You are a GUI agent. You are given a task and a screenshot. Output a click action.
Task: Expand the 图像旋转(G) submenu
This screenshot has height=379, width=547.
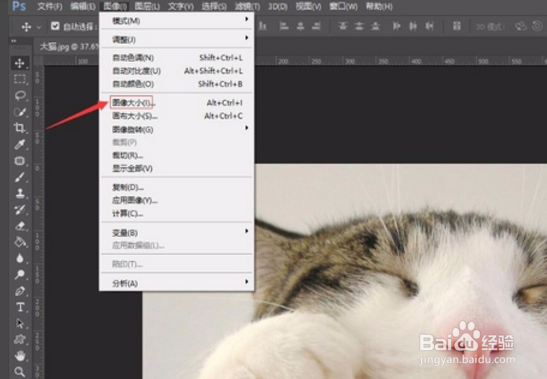[x=177, y=129]
